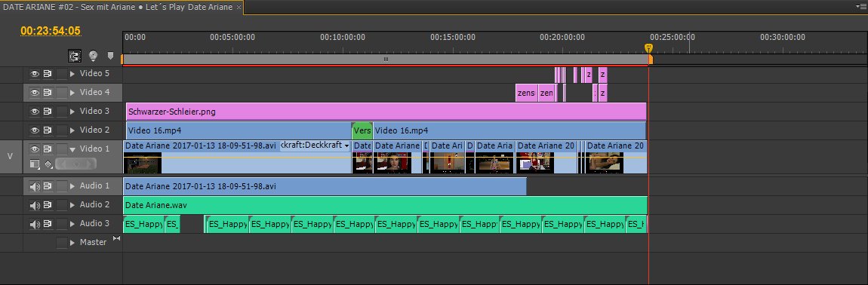Click the lightbulb icon beside Snap
The image size is (868, 285).
(x=93, y=55)
